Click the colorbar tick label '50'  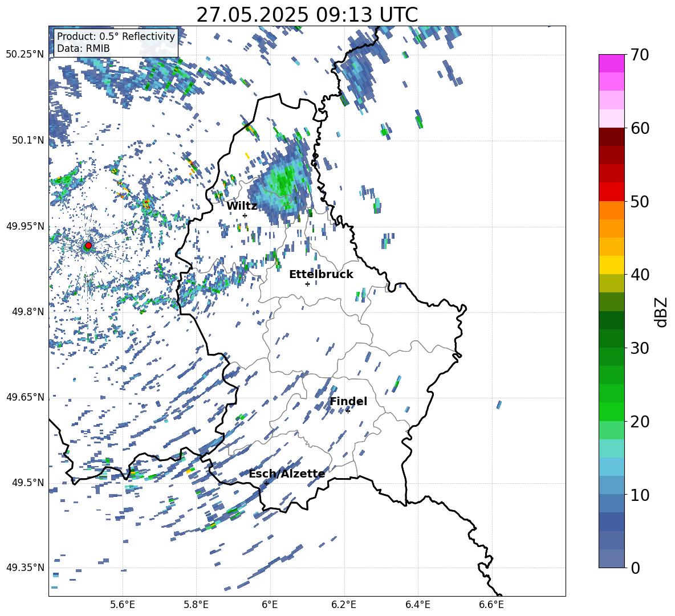(640, 202)
